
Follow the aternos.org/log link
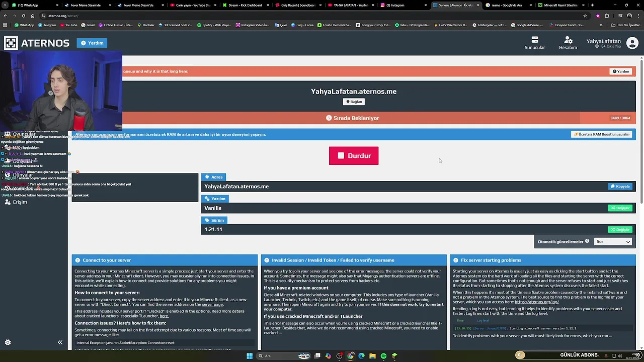537,302
